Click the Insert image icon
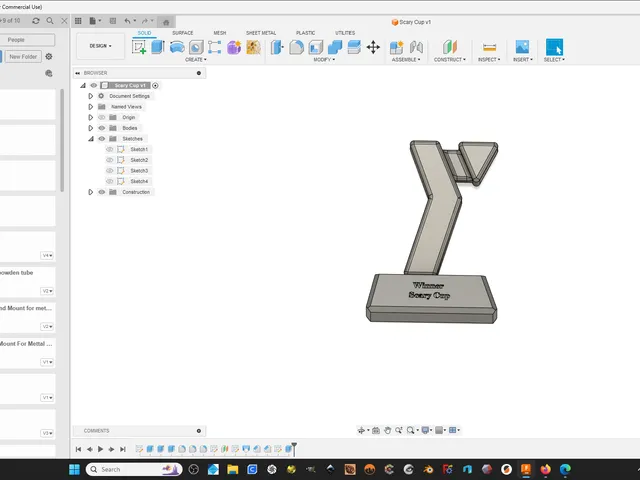 coord(522,47)
